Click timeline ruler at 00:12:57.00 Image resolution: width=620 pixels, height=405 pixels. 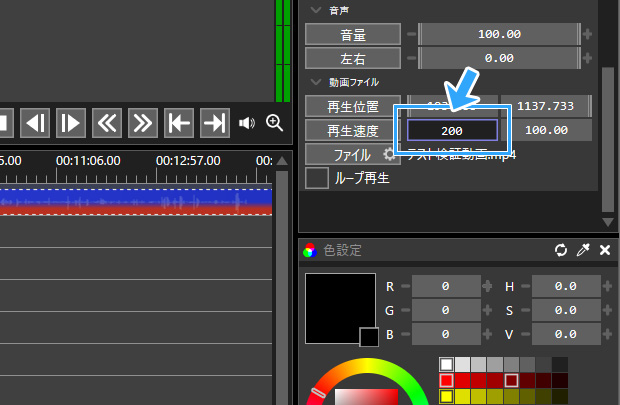point(188,161)
